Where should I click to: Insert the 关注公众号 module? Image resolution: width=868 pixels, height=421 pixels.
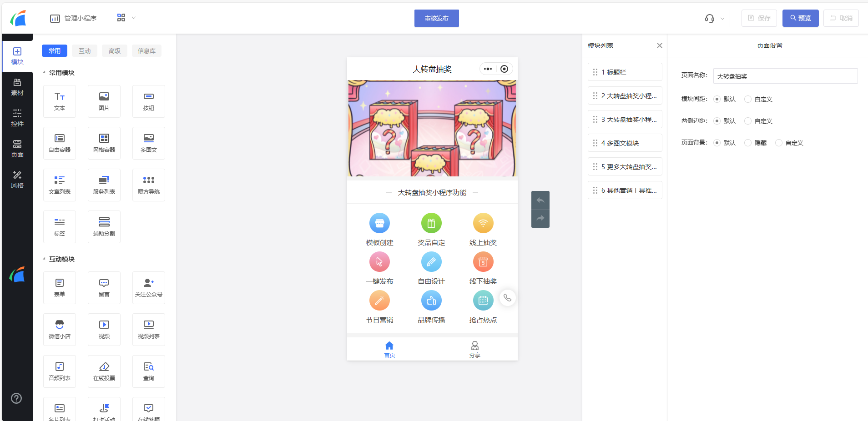(149, 288)
